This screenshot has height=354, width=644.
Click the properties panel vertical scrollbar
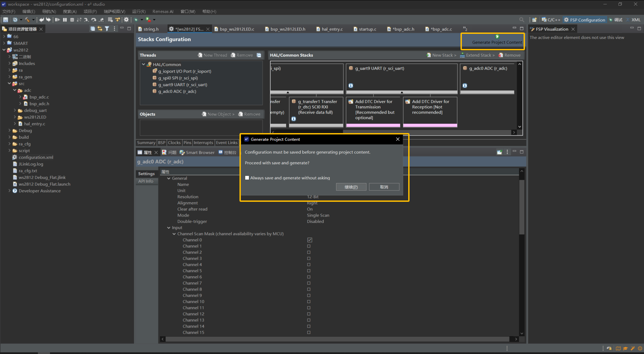click(522, 207)
